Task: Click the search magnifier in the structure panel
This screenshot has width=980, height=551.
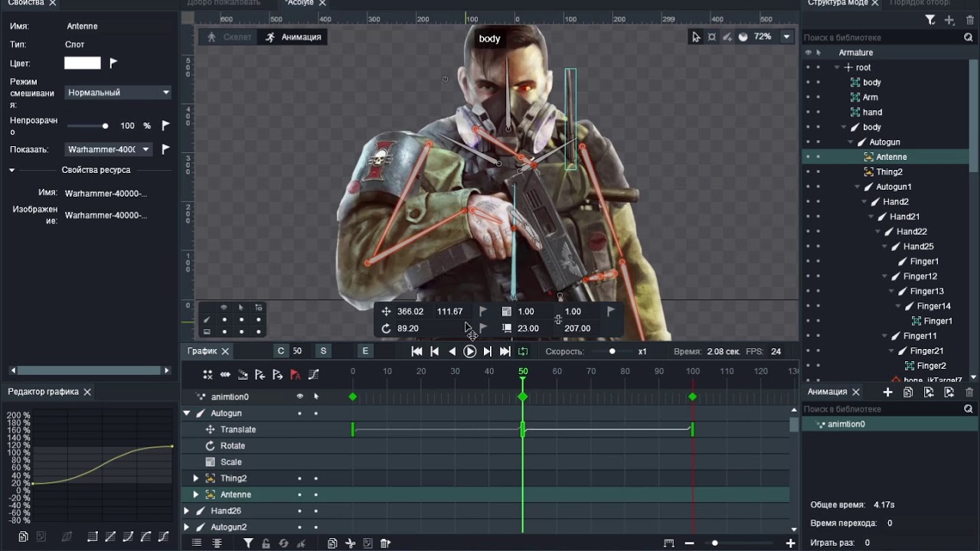Action: (969, 37)
